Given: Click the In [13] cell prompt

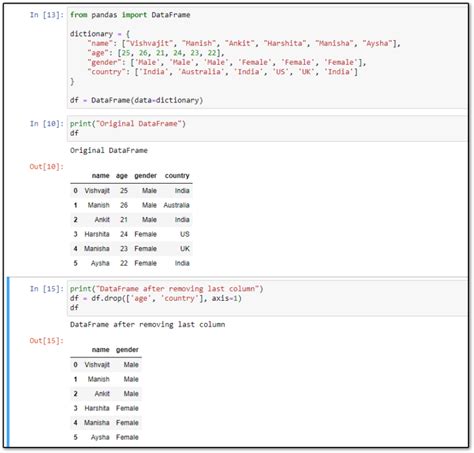Looking at the screenshot, I should point(47,15).
